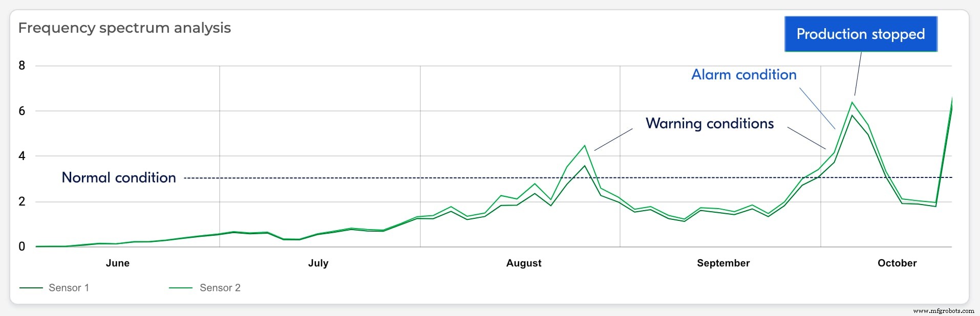The height and width of the screenshot is (316, 980).
Task: Click the Alarm condition annotation text
Action: 743,75
